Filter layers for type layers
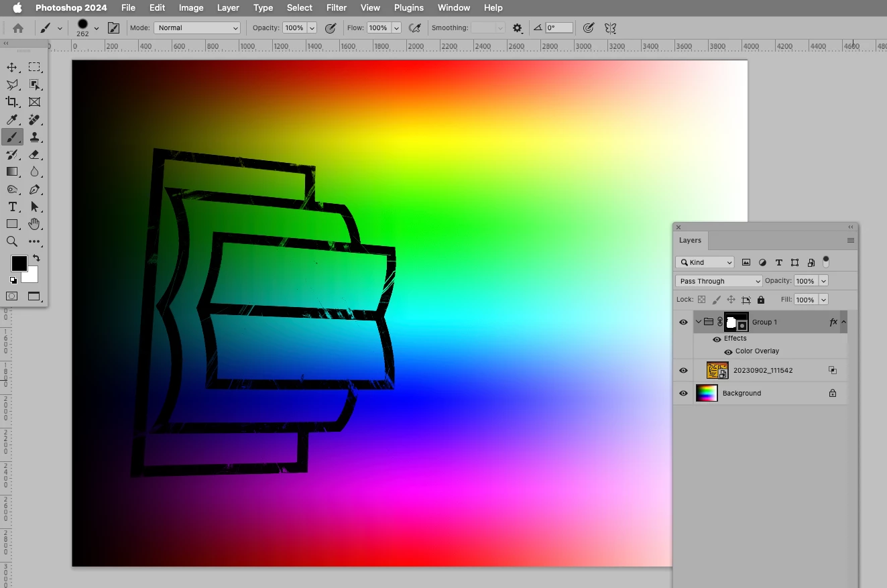The width and height of the screenshot is (887, 588). (x=778, y=262)
